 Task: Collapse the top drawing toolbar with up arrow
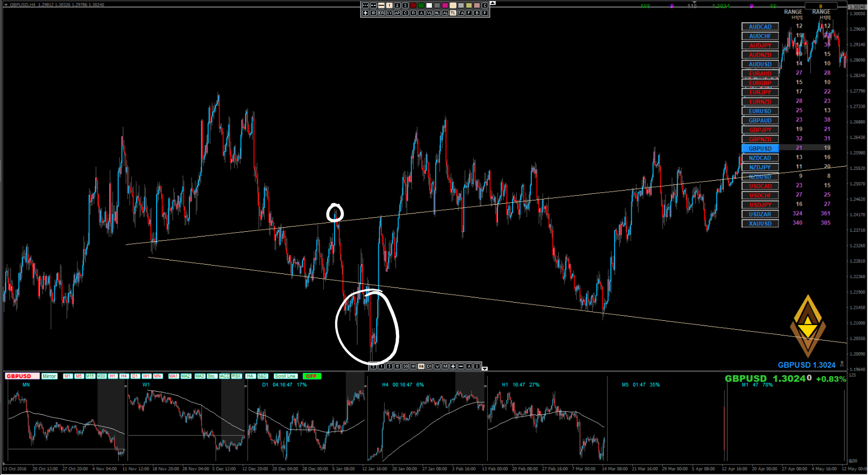click(493, 3)
